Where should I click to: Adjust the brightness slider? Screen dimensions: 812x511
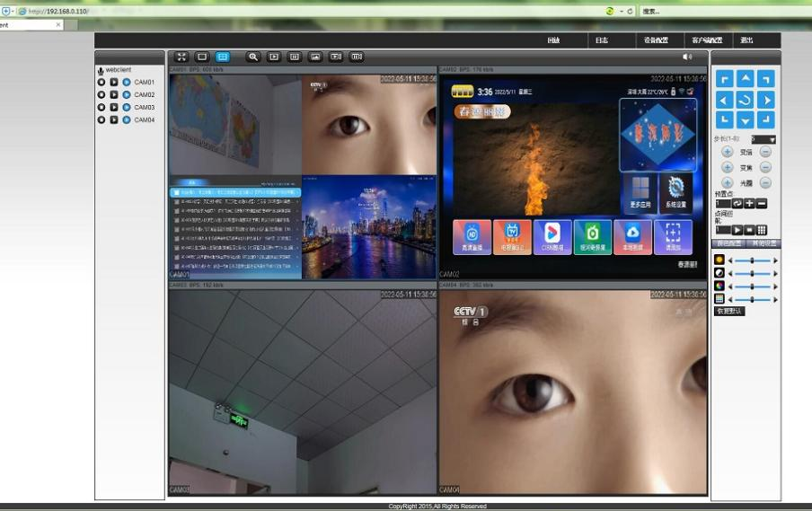[x=753, y=260]
